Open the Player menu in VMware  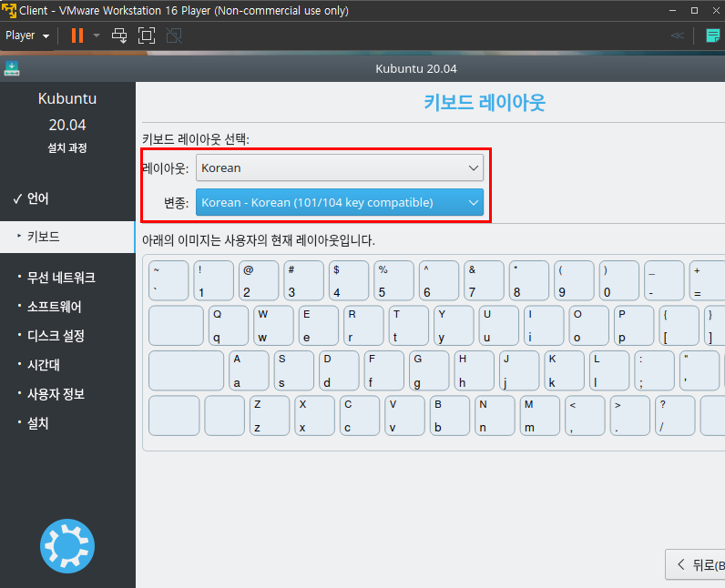[26, 35]
